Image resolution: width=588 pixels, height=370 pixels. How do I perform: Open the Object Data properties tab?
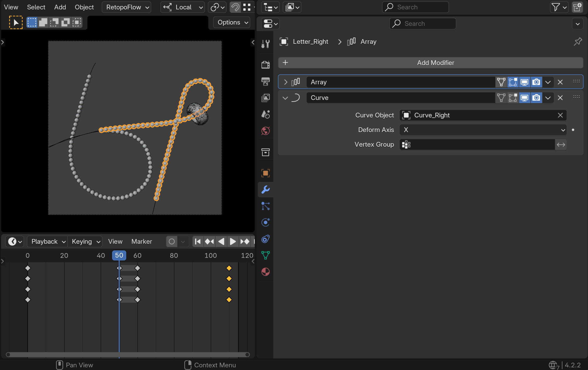click(265, 255)
